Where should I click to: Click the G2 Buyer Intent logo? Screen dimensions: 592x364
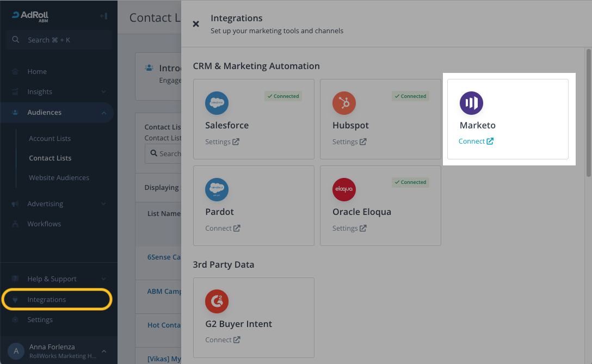[x=217, y=301]
